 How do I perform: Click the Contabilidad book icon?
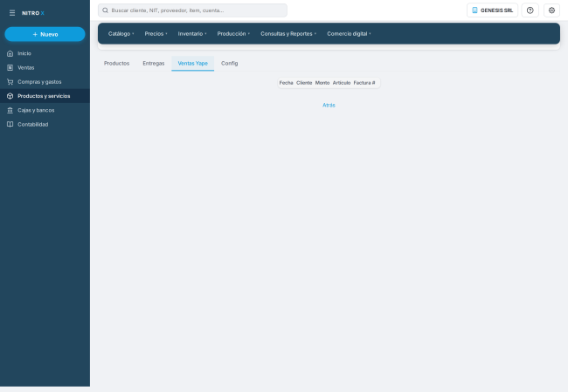click(x=10, y=125)
